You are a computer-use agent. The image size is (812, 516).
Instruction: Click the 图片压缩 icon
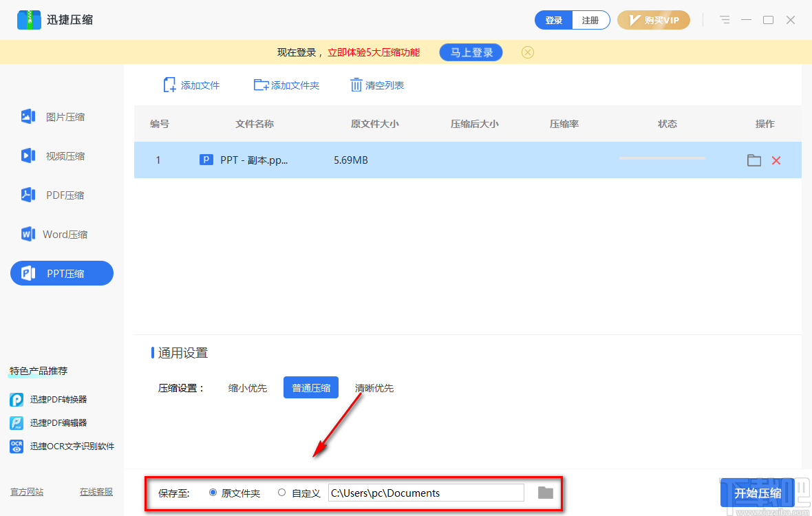(x=28, y=116)
